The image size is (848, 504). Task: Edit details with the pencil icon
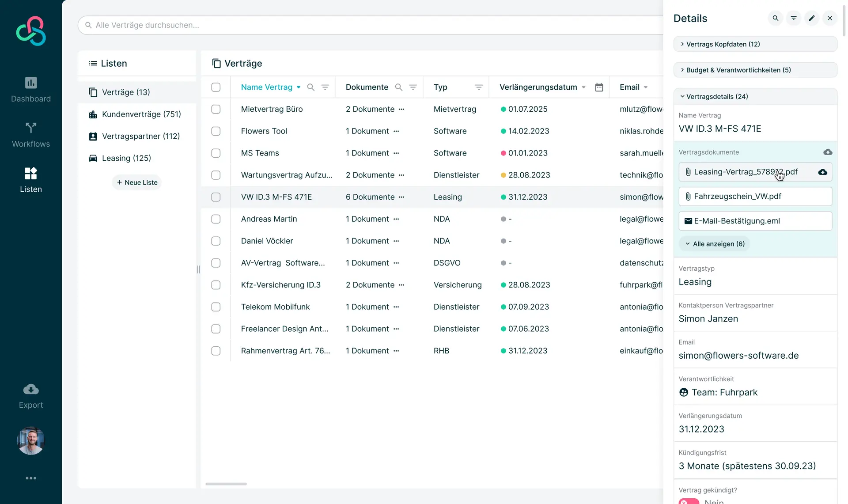812,18
